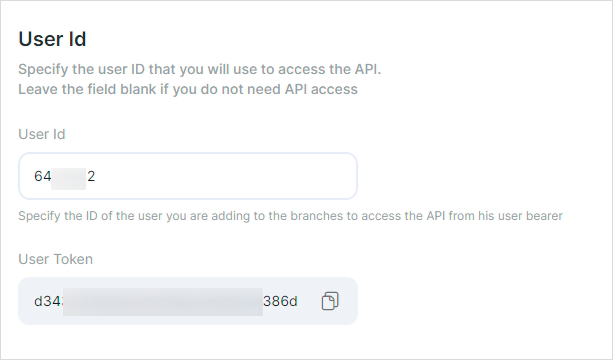This screenshot has height=360, width=613.
Task: Click helper text starting 'Specify the ID of the user'
Action: pyautogui.click(x=290, y=216)
